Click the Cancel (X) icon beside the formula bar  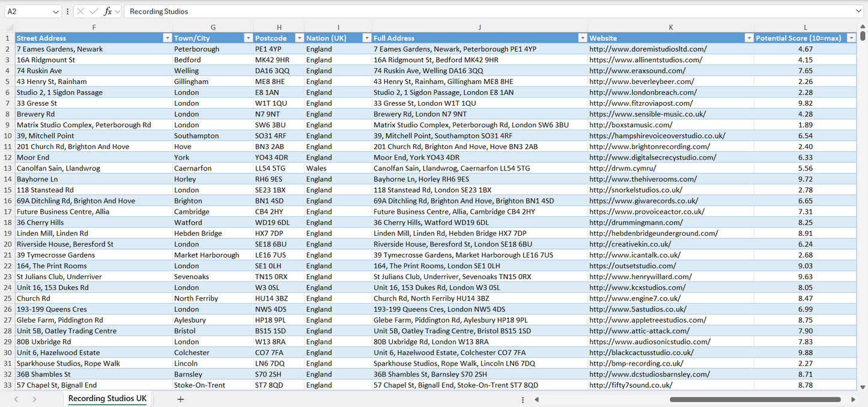point(80,11)
